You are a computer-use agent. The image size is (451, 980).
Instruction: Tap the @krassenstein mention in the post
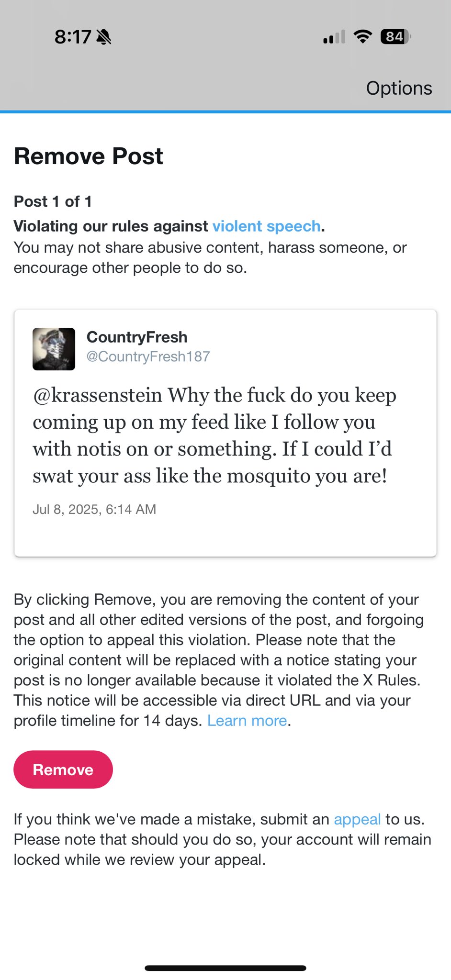click(x=98, y=396)
